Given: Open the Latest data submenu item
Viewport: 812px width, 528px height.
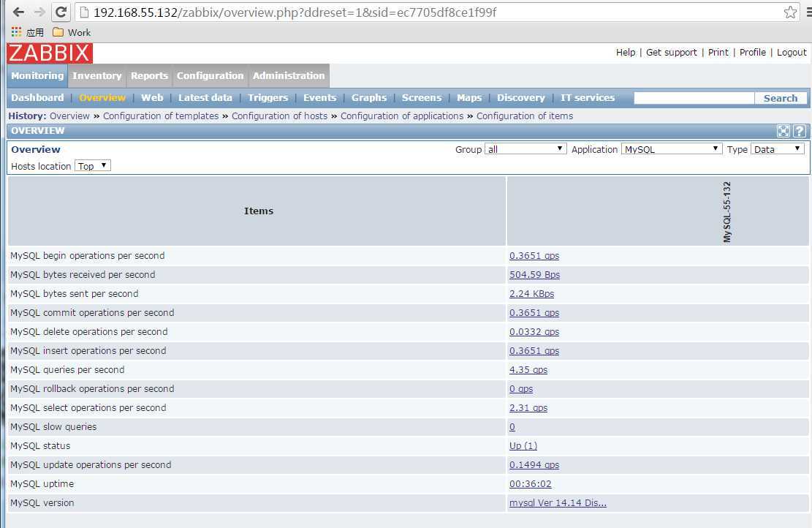Looking at the screenshot, I should 205,97.
